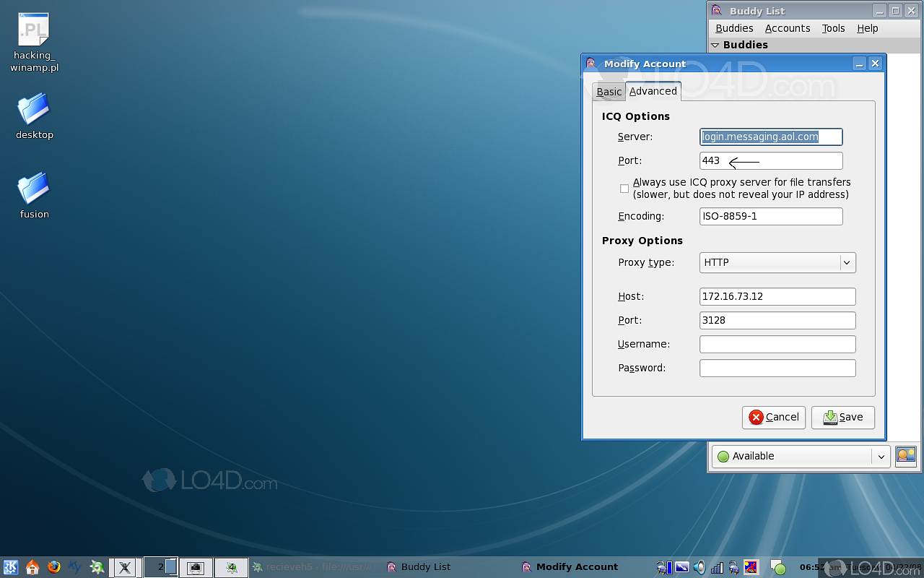Click the volume speaker tray icon
The width and height of the screenshot is (924, 578).
pos(699,567)
